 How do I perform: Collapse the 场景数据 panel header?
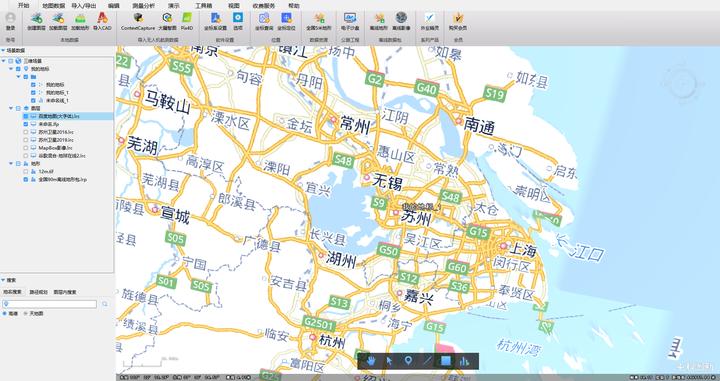[3, 50]
